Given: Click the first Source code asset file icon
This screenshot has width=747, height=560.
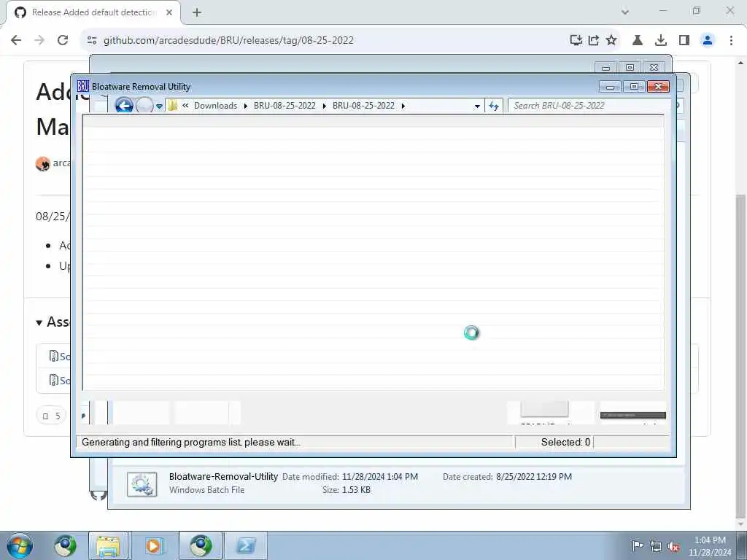Looking at the screenshot, I should click(54, 356).
